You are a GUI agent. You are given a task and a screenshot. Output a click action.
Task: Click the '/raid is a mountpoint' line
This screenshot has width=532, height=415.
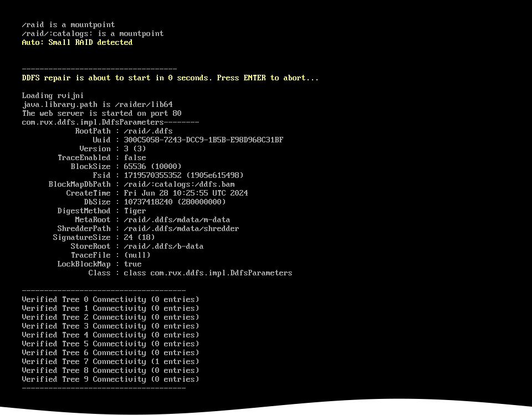click(x=68, y=24)
